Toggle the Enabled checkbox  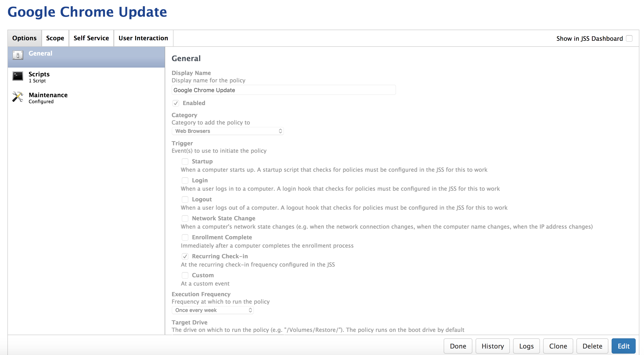click(x=176, y=103)
